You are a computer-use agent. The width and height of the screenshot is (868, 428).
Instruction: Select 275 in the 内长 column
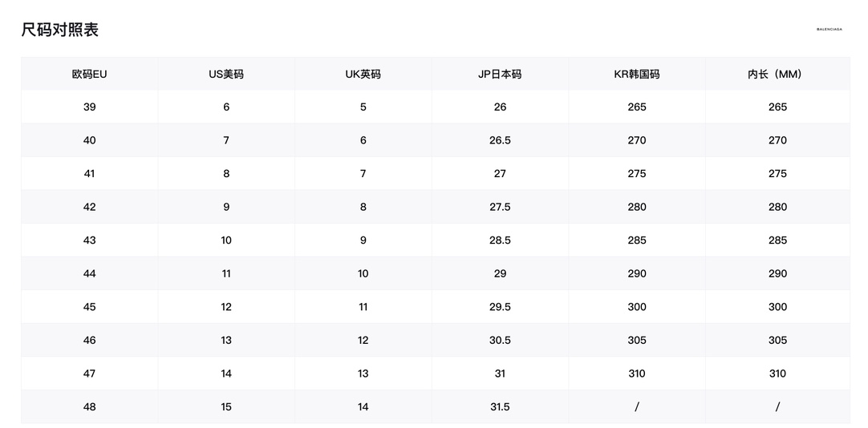pyautogui.click(x=777, y=174)
